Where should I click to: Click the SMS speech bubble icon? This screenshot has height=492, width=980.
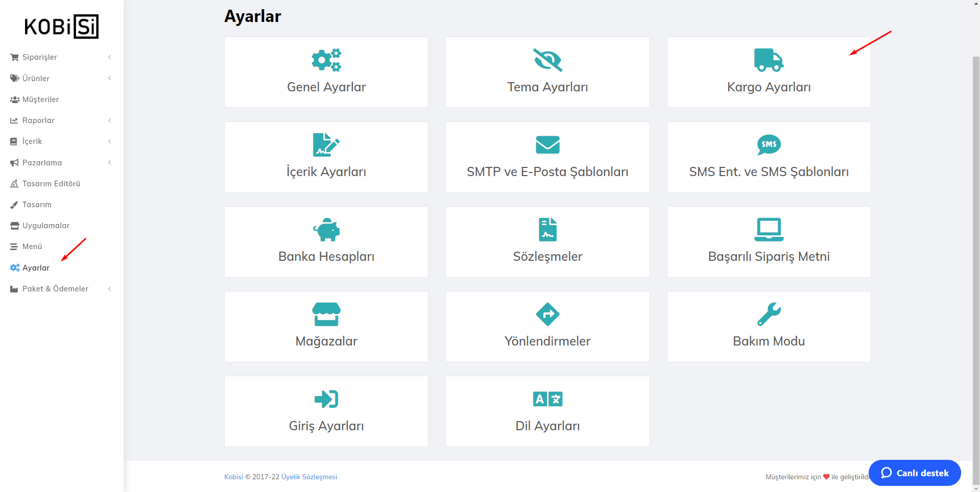point(769,145)
